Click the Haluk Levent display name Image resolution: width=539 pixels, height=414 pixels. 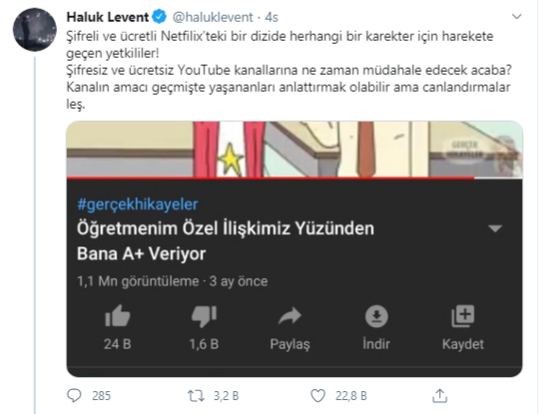[108, 17]
